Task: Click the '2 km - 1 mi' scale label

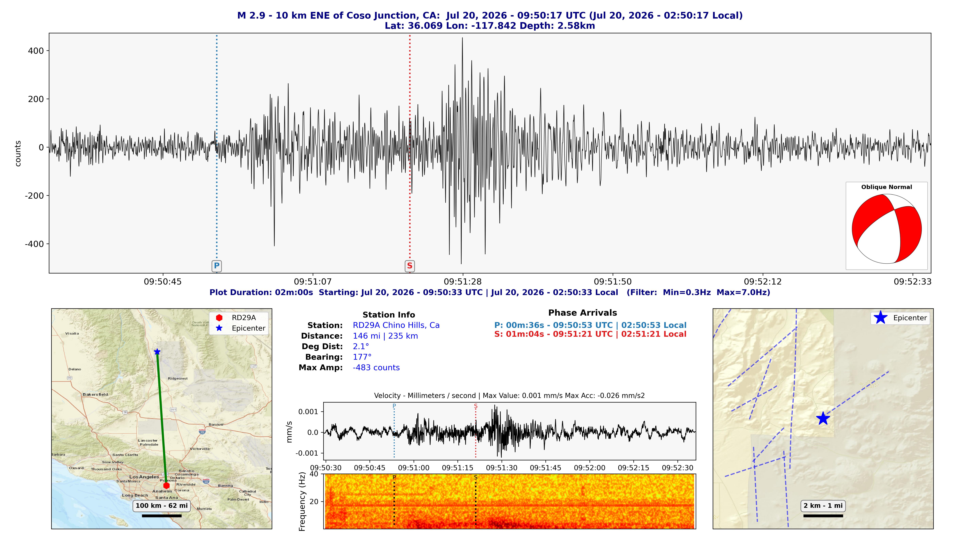Action: (823, 506)
